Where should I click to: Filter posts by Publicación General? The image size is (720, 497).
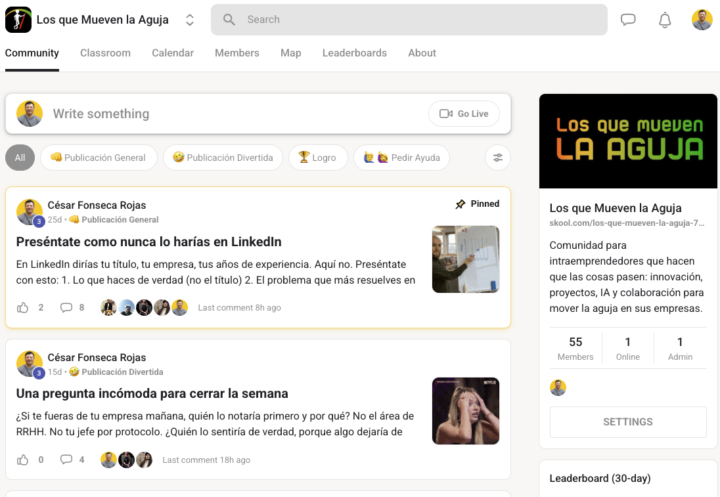99,158
